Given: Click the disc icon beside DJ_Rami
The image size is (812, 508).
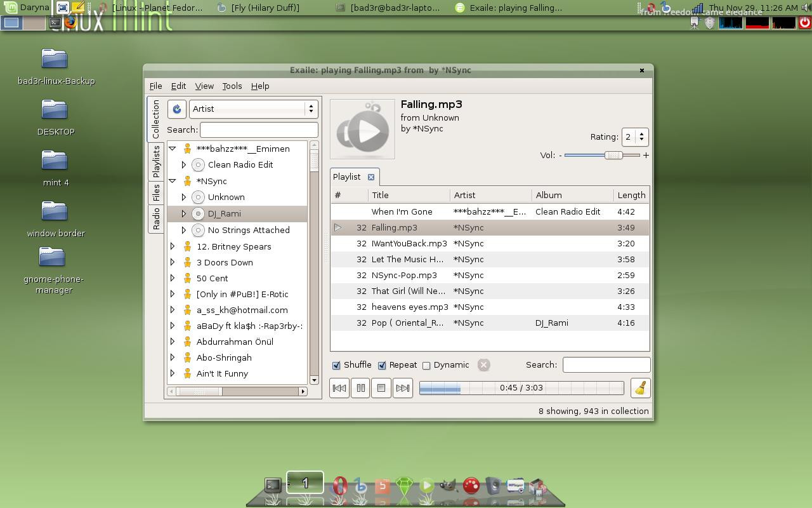Looking at the screenshot, I should 198,214.
